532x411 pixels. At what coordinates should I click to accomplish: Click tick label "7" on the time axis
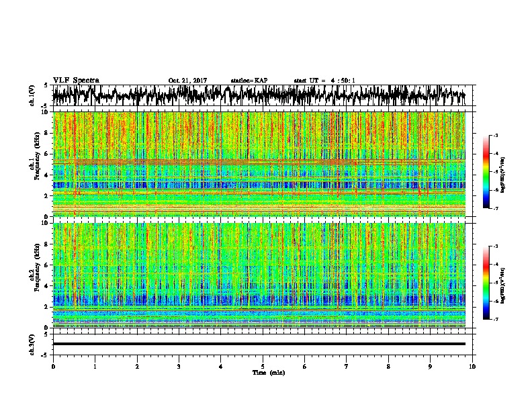coord(347,367)
